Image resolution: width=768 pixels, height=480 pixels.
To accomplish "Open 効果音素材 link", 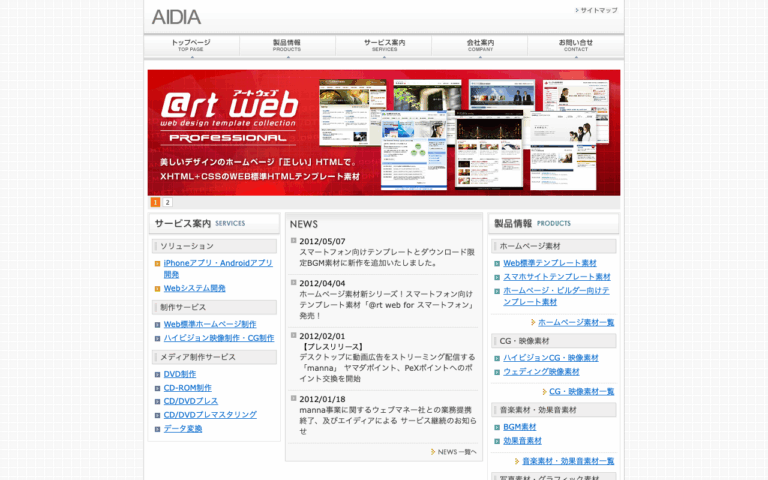I will [523, 441].
